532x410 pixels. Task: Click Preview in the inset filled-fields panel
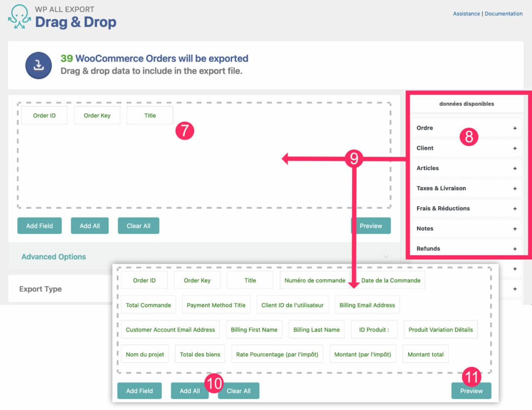click(x=471, y=391)
